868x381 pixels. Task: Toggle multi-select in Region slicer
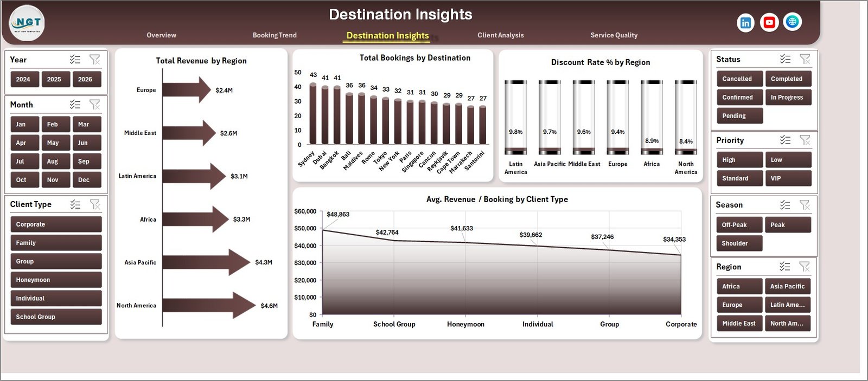[x=785, y=267]
